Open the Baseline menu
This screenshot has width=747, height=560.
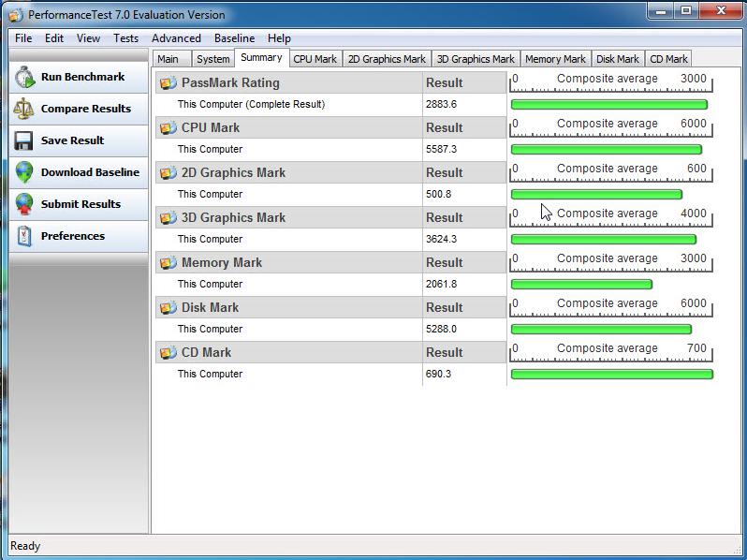tap(234, 38)
